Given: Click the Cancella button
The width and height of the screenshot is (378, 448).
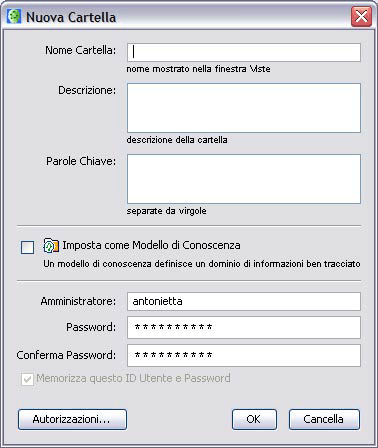Looking at the screenshot, I should click(324, 419).
